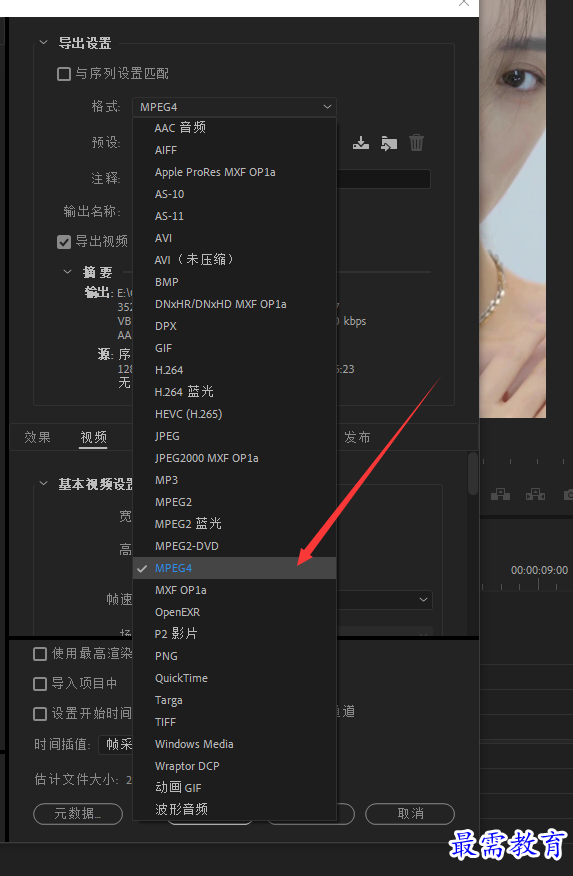Select GIF format
The width and height of the screenshot is (573, 876).
click(x=234, y=348)
